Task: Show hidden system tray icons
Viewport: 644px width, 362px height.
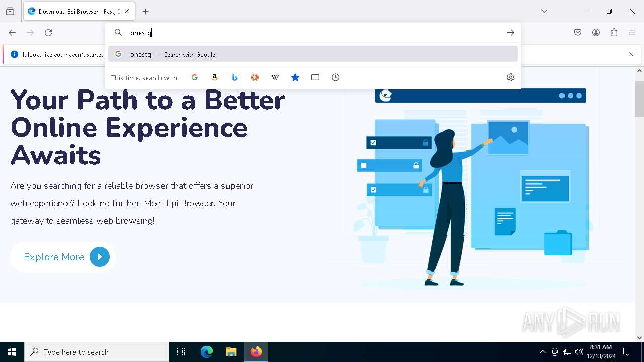Action: click(x=542, y=352)
